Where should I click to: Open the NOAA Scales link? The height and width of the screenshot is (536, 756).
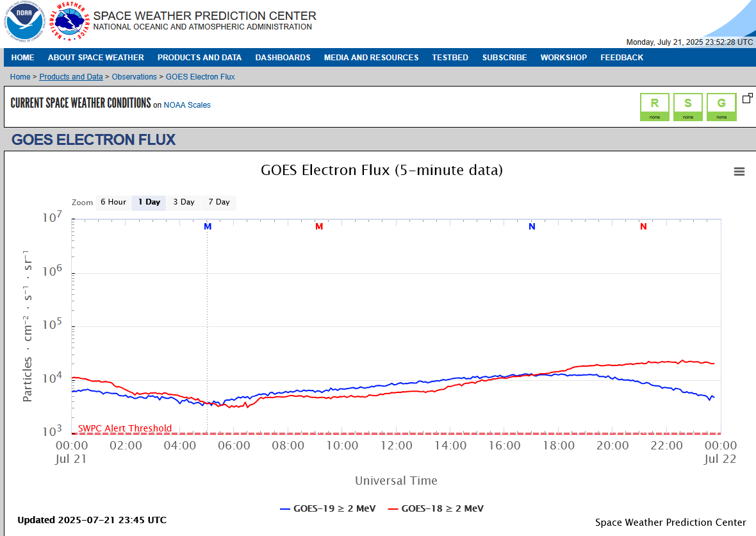pos(187,105)
